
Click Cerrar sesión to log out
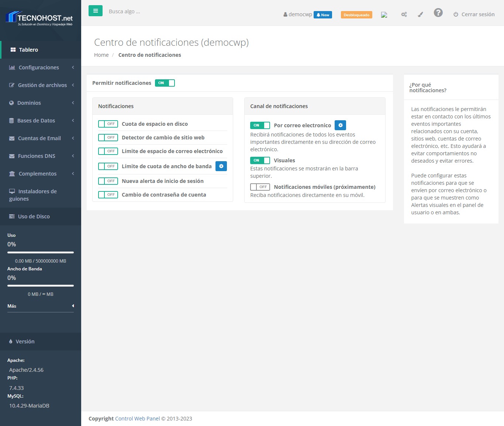(x=474, y=14)
